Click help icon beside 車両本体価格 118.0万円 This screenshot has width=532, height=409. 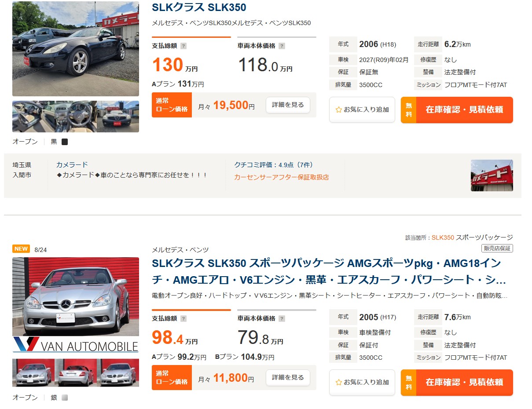pyautogui.click(x=282, y=46)
